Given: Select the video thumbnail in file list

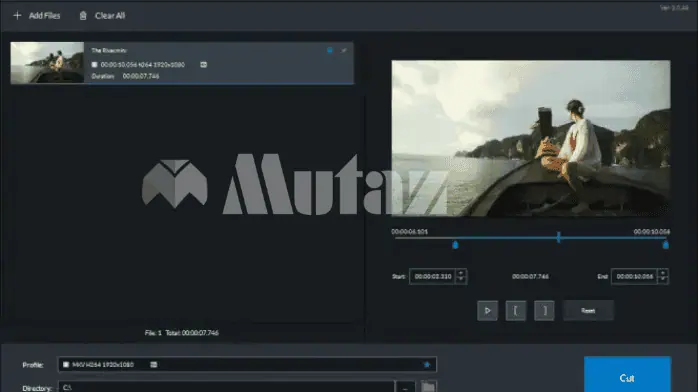Looking at the screenshot, I should click(47, 63).
